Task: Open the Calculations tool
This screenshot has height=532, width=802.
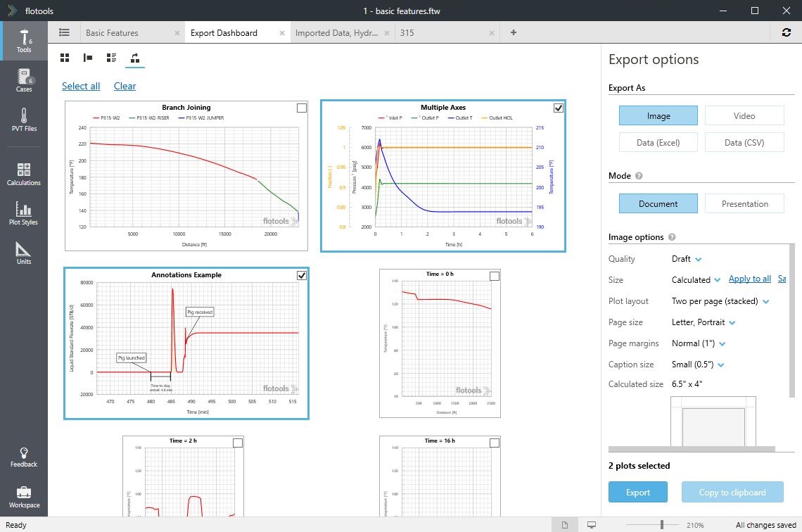Action: pyautogui.click(x=24, y=174)
